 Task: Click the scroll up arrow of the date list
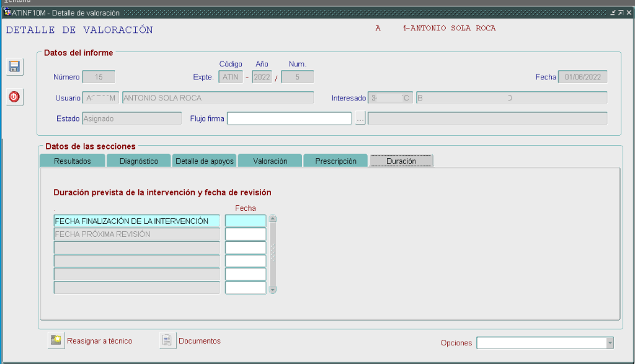tap(273, 218)
